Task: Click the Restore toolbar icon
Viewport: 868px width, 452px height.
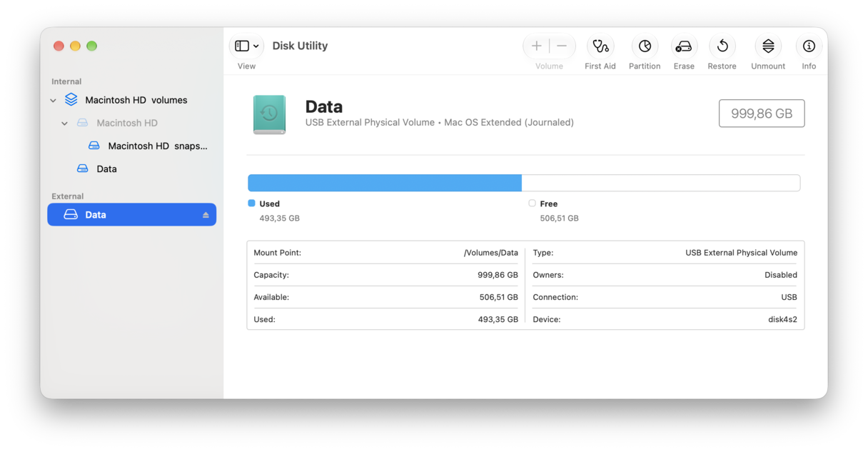Action: pos(722,46)
